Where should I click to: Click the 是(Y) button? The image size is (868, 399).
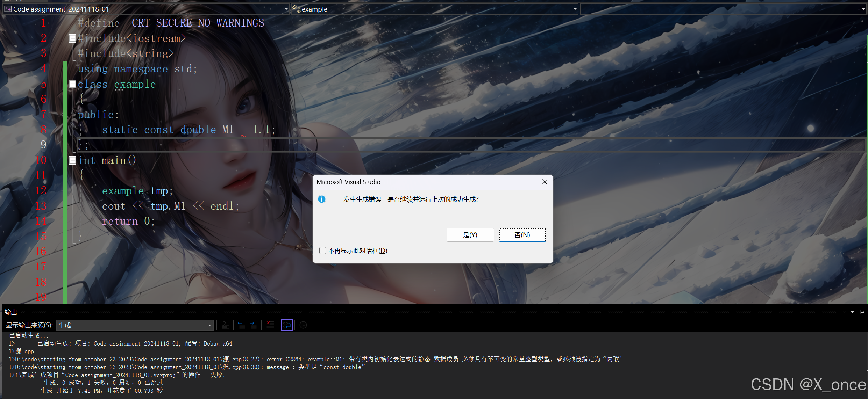pyautogui.click(x=470, y=235)
